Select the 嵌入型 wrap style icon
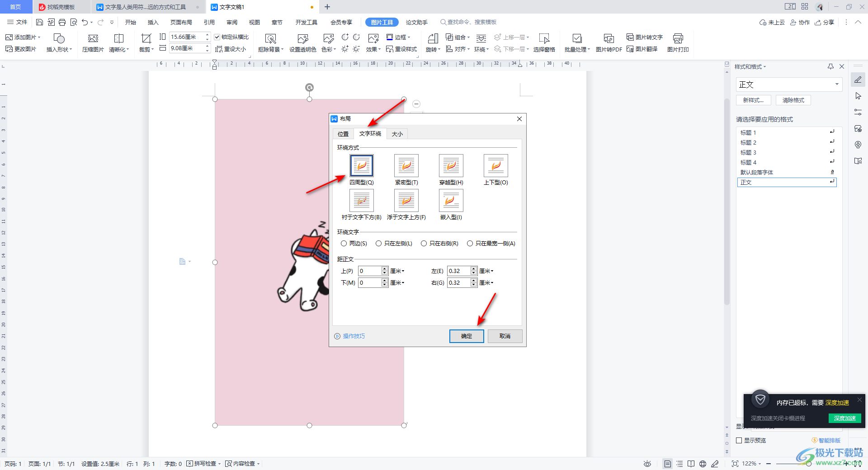The image size is (868, 470). 451,200
